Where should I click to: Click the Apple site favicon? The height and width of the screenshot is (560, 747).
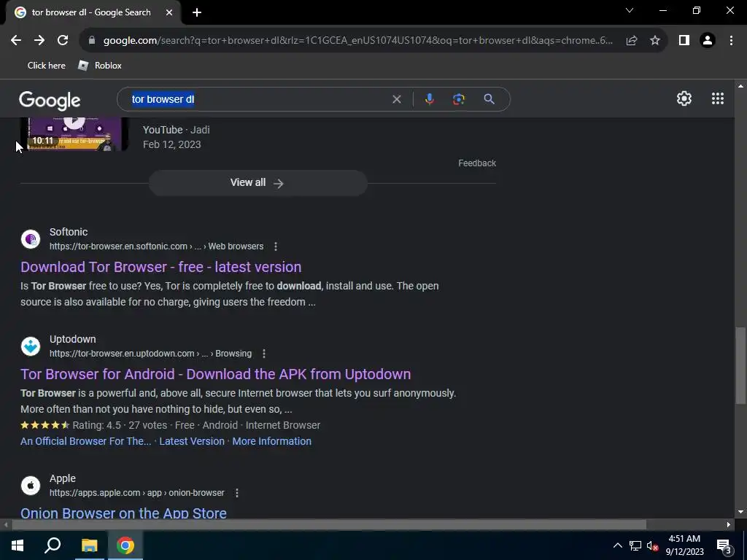(31, 485)
